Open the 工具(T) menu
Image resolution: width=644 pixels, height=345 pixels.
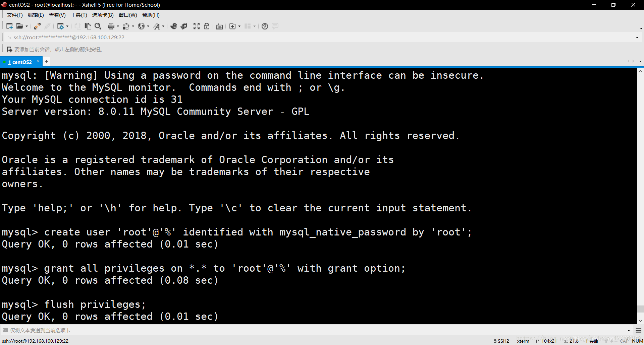click(79, 15)
